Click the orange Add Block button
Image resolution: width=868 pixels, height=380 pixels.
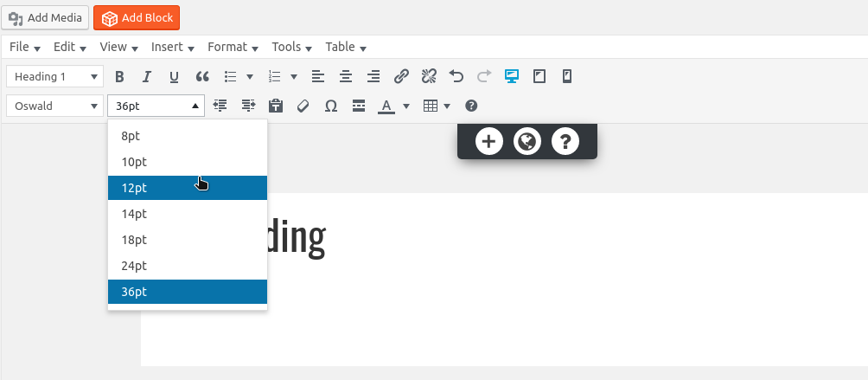[137, 17]
